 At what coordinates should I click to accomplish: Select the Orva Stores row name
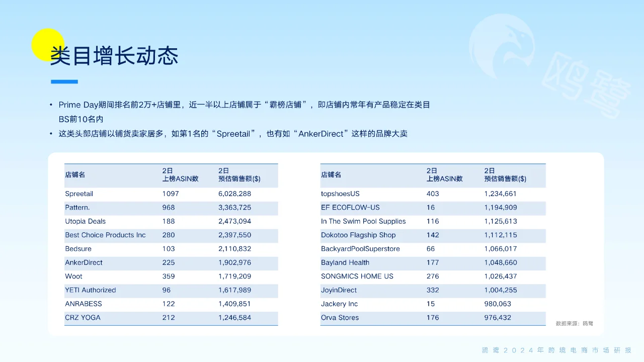pyautogui.click(x=340, y=317)
